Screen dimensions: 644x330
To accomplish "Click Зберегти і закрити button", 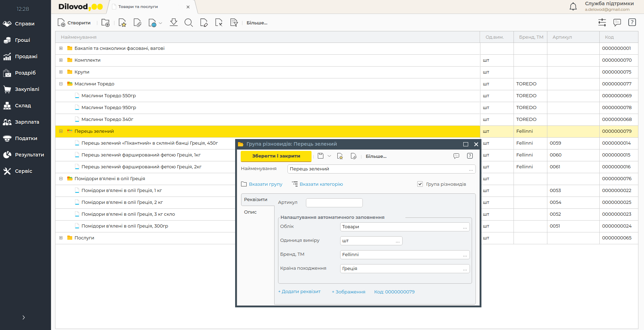I will (x=276, y=156).
